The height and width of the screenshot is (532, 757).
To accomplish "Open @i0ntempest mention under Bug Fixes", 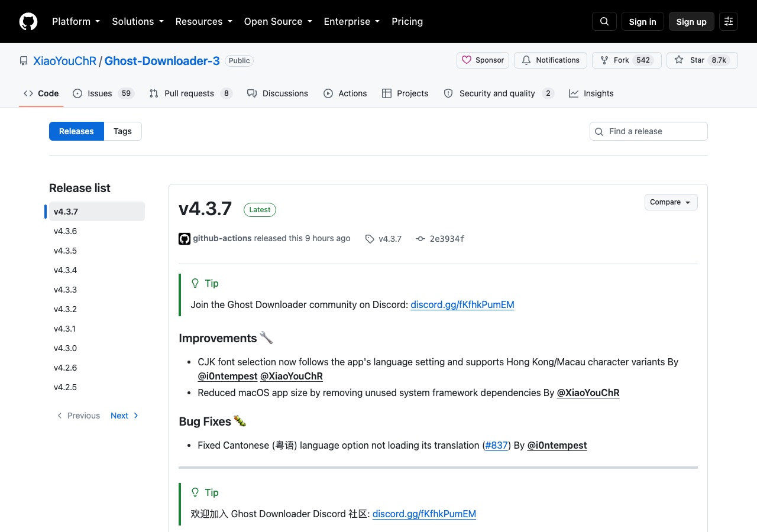I will 557,445.
